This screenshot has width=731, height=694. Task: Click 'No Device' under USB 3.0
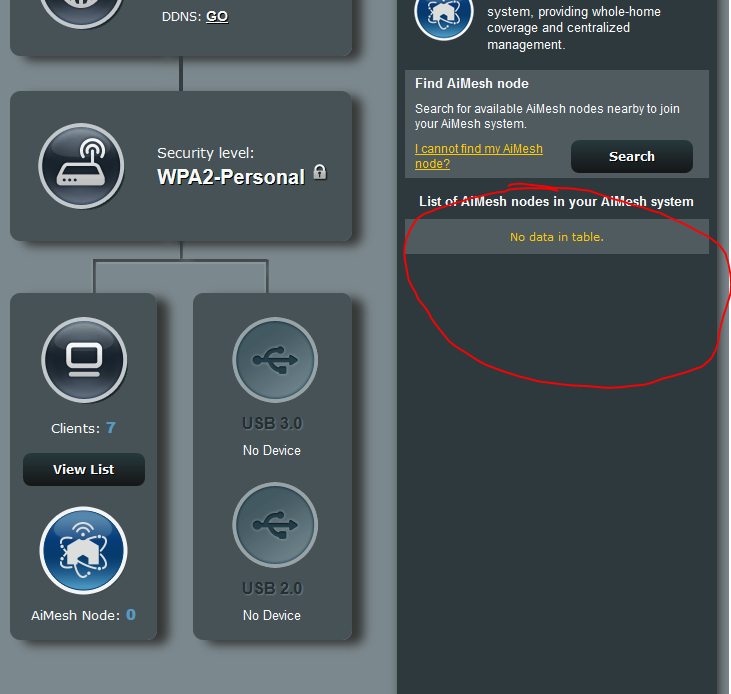(272, 450)
